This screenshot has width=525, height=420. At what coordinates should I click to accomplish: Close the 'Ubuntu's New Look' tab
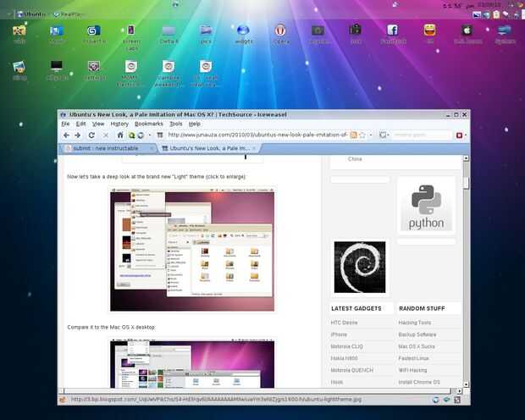tap(254, 148)
